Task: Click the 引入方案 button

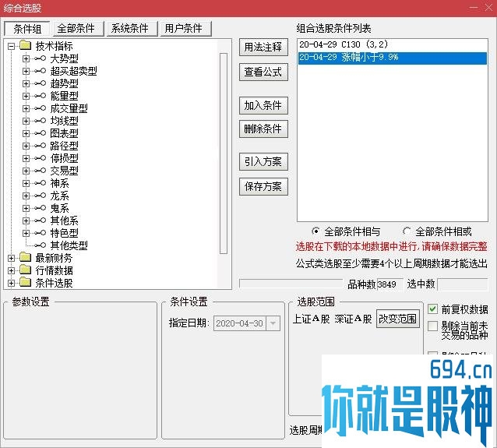Action: (x=263, y=162)
